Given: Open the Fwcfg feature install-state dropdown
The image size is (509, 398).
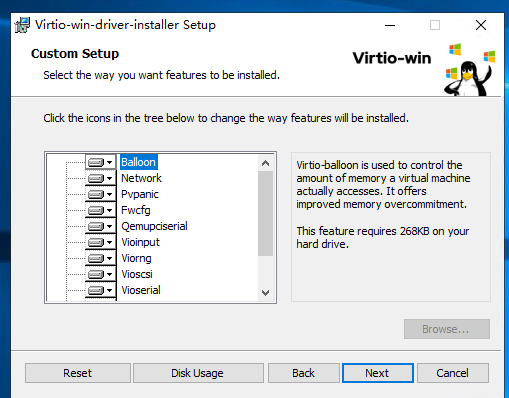Looking at the screenshot, I should pos(100,210).
